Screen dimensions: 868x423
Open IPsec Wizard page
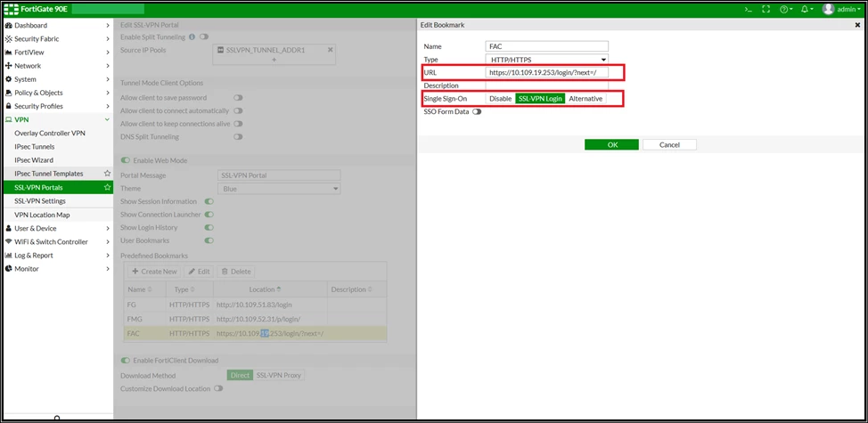(34, 160)
